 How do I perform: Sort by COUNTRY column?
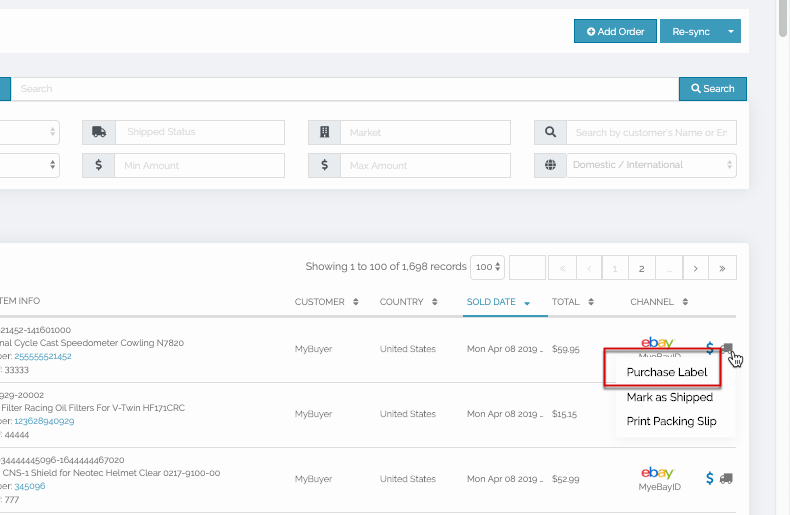409,302
